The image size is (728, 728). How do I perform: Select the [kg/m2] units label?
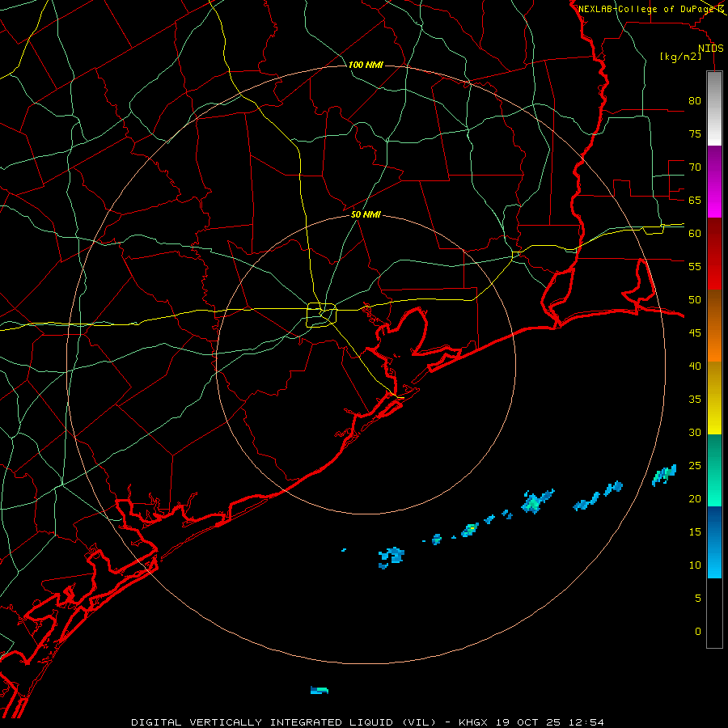click(x=680, y=57)
